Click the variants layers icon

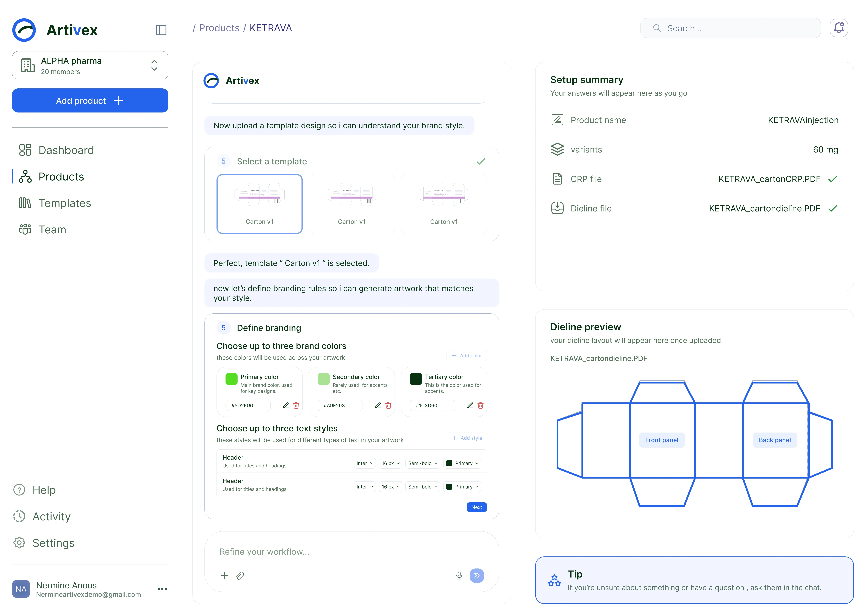[557, 149]
